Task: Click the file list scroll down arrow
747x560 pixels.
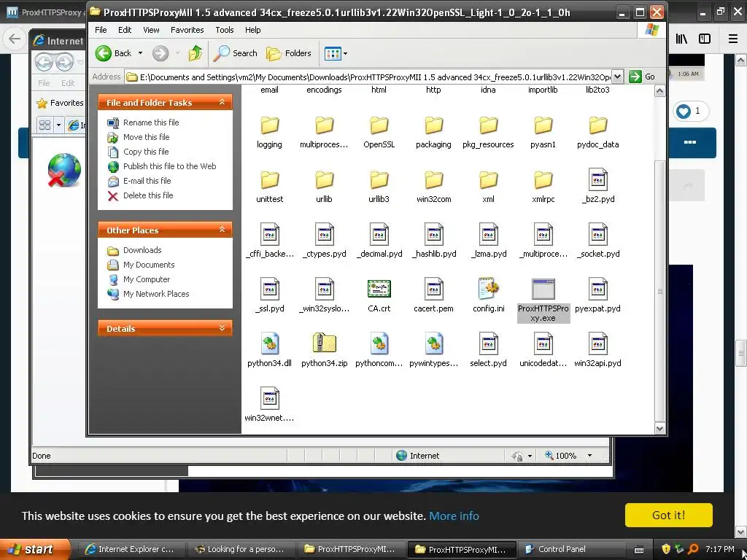Action: (659, 428)
